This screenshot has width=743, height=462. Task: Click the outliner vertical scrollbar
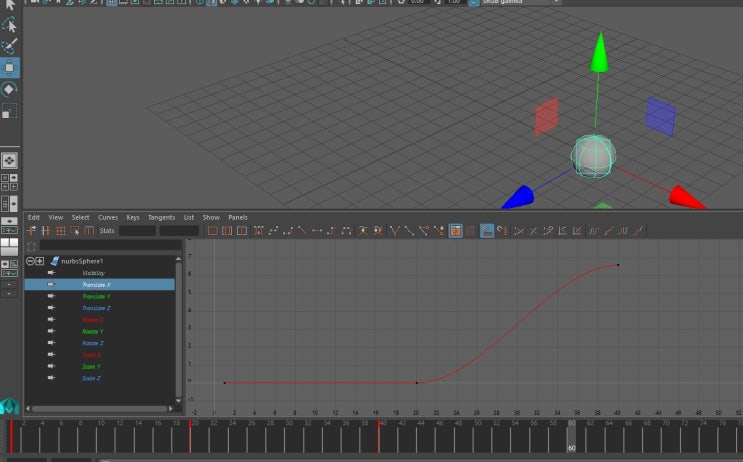point(179,329)
